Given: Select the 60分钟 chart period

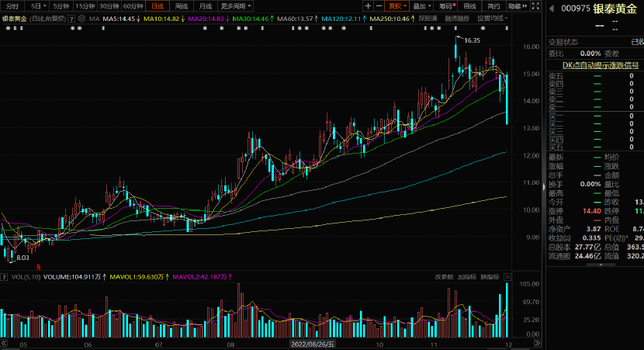Looking at the screenshot, I should 133,6.
